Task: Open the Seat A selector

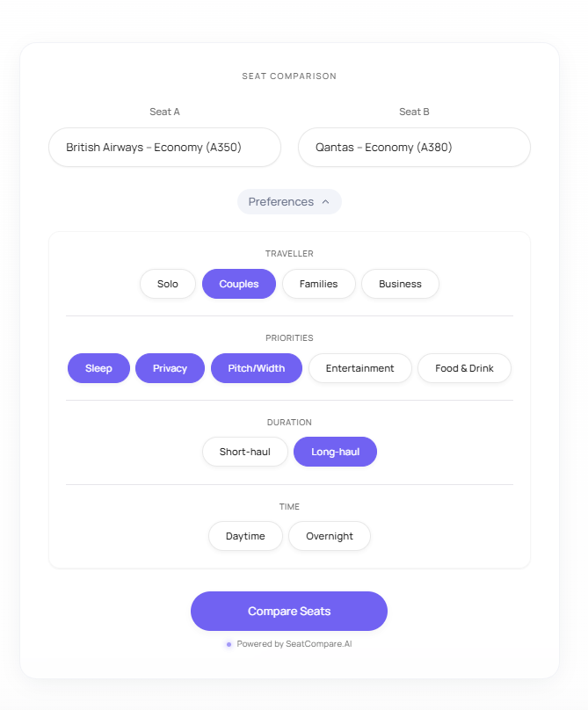Action: (x=164, y=147)
